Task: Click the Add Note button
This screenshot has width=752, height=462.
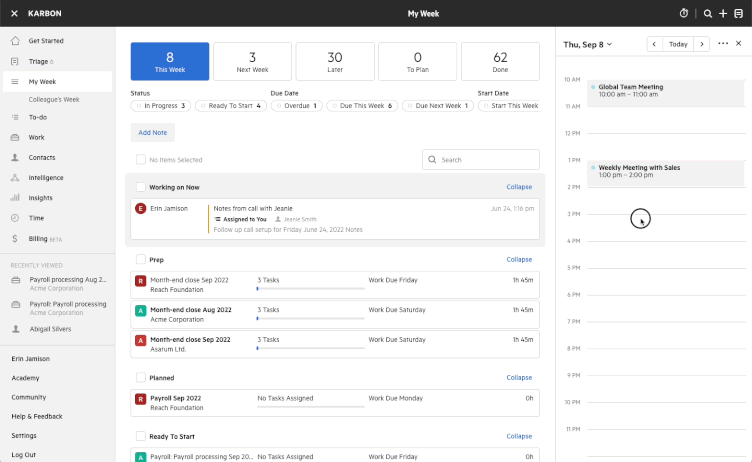Action: [153, 132]
